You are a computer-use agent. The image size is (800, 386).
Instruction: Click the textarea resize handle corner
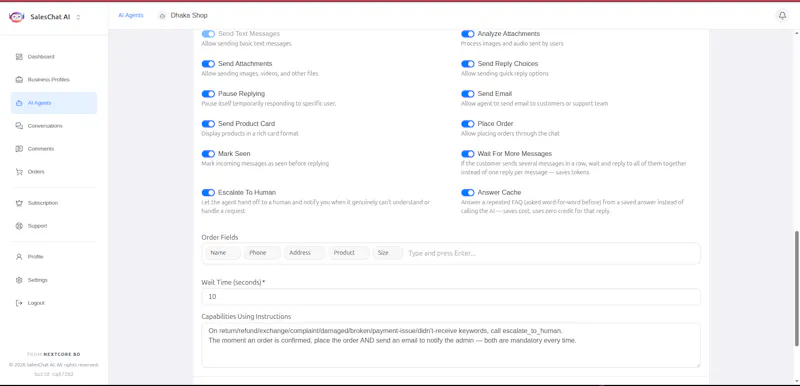point(697,365)
